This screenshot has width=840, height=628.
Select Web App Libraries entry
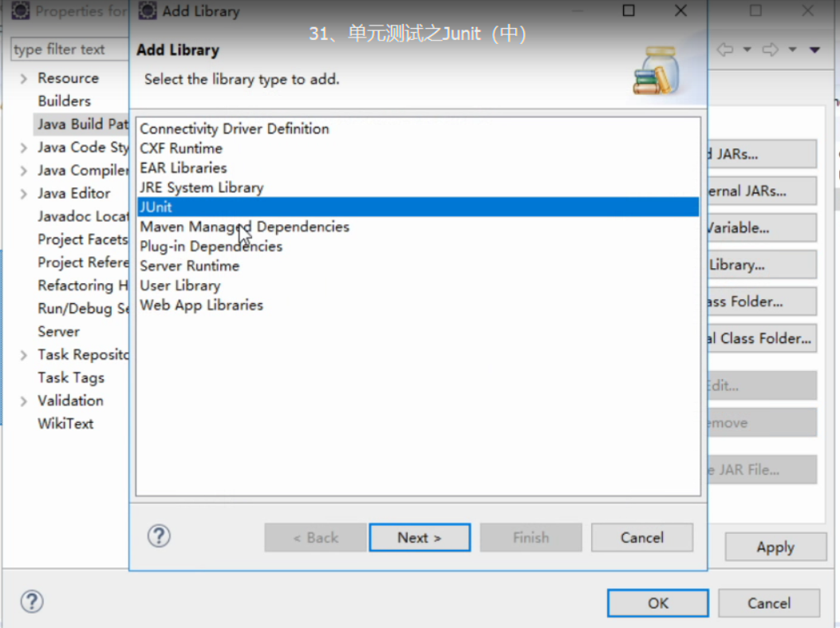[418, 305]
